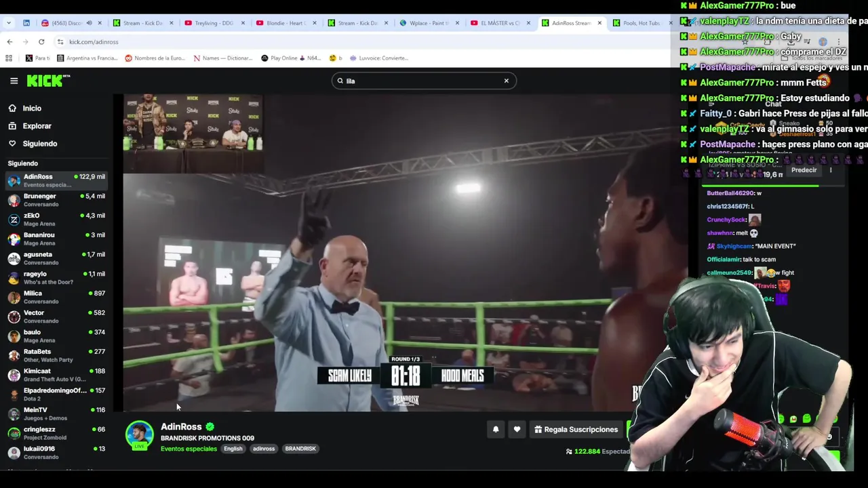Select rageylo in the following list
This screenshot has height=488, width=868.
(x=57, y=278)
